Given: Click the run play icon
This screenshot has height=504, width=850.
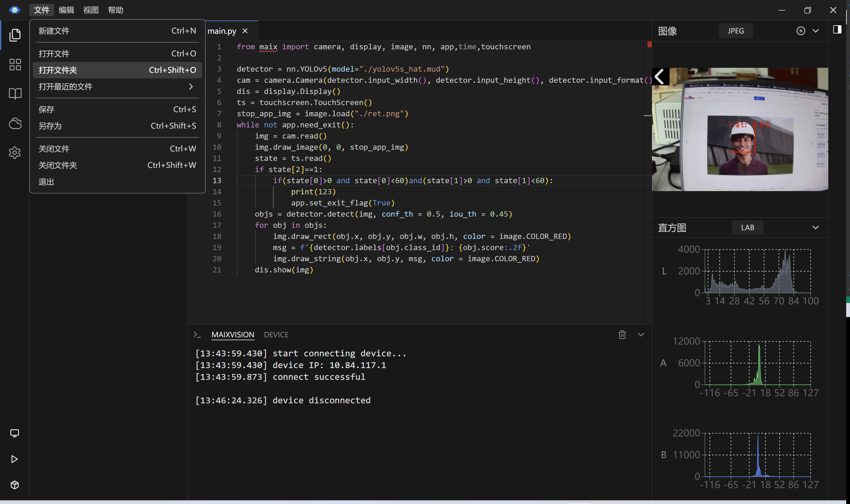Looking at the screenshot, I should pos(14,459).
